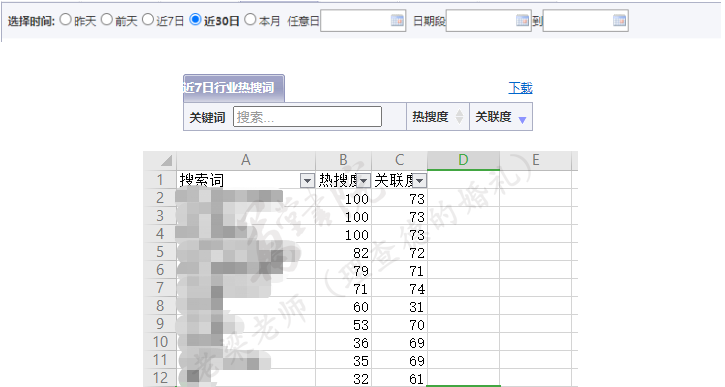Select column A header
725x387 pixels.
click(x=246, y=160)
